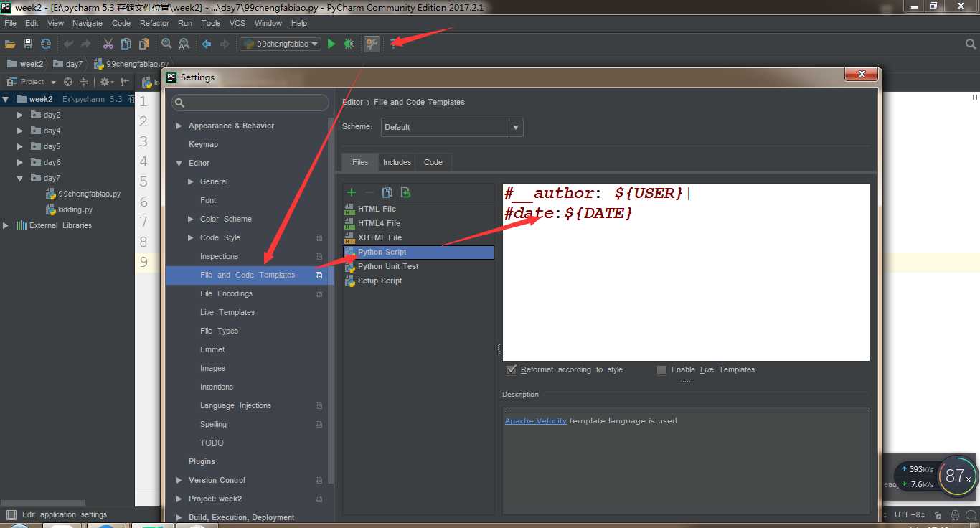Image resolution: width=980 pixels, height=528 pixels.
Task: Click the Open file toolbar icon
Action: click(x=10, y=44)
